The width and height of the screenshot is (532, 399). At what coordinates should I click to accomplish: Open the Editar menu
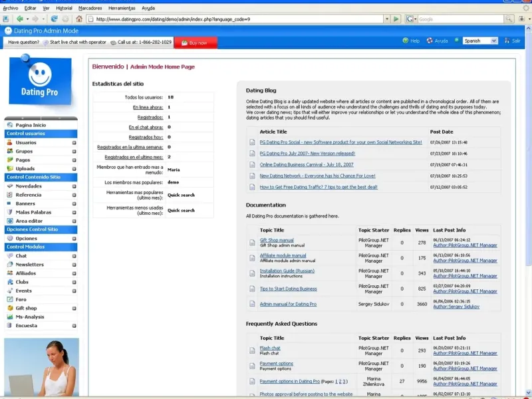pyautogui.click(x=30, y=8)
